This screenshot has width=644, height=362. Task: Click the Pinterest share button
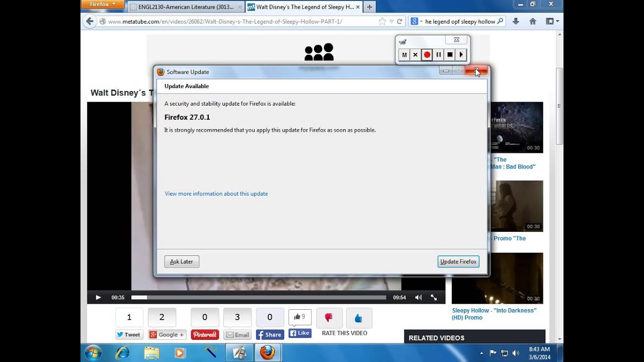click(x=205, y=334)
